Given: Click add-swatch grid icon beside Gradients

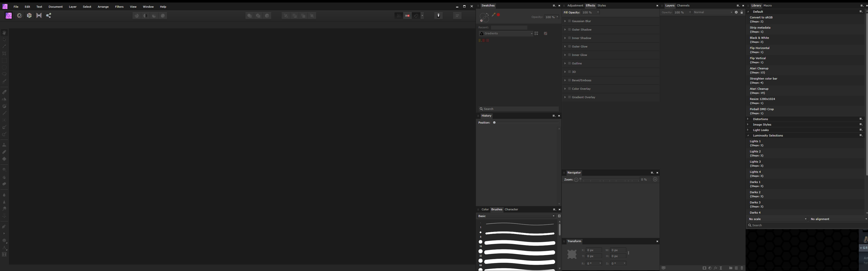Looking at the screenshot, I should click(x=536, y=33).
